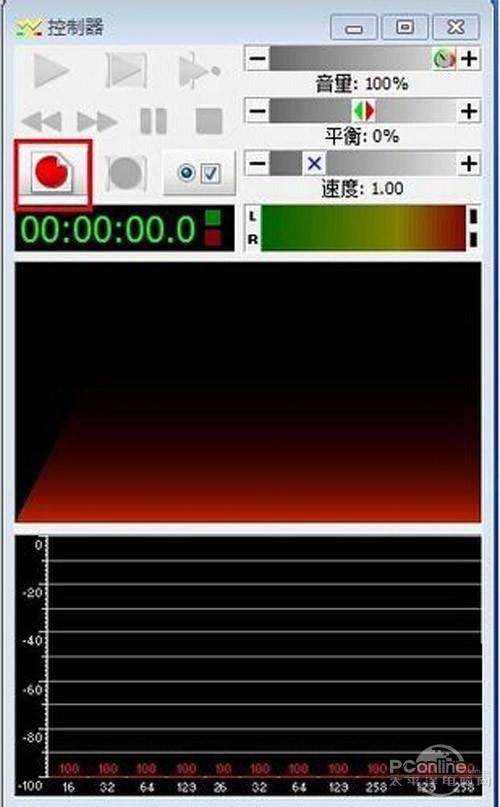Click the gray Record at selection button
This screenshot has height=807, width=500.
tap(126, 172)
